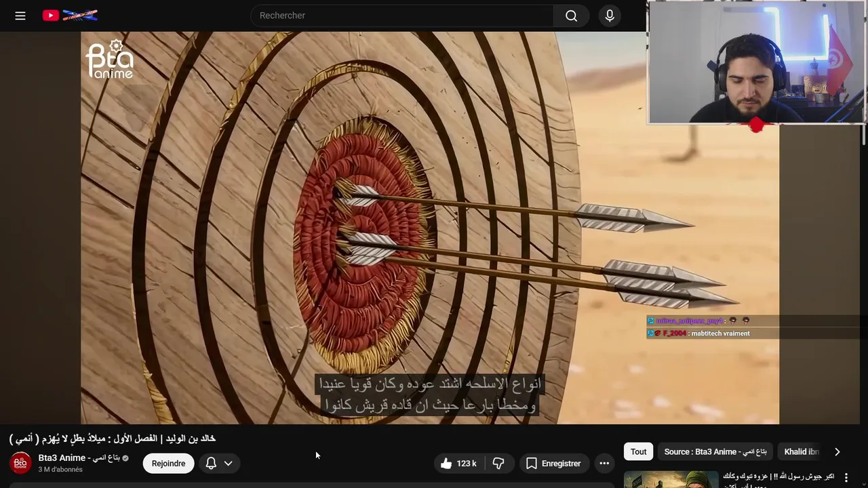Click the magnifier search button

[572, 16]
